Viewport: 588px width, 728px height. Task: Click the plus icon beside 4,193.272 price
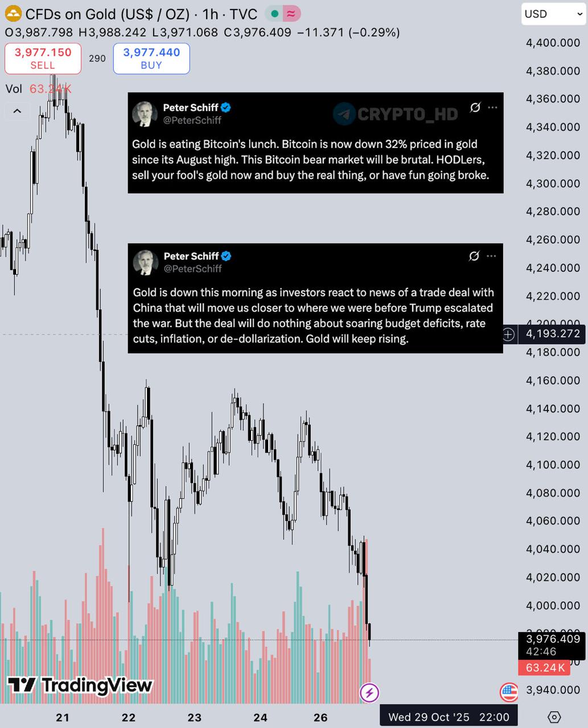(x=508, y=334)
